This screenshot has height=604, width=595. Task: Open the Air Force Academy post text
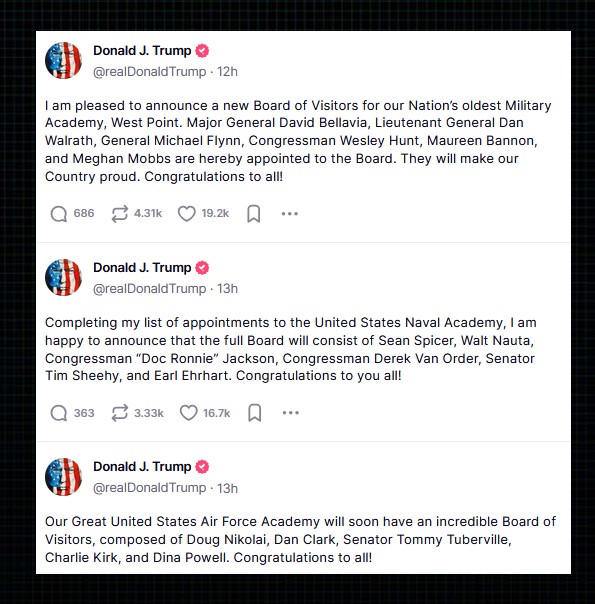pos(300,539)
